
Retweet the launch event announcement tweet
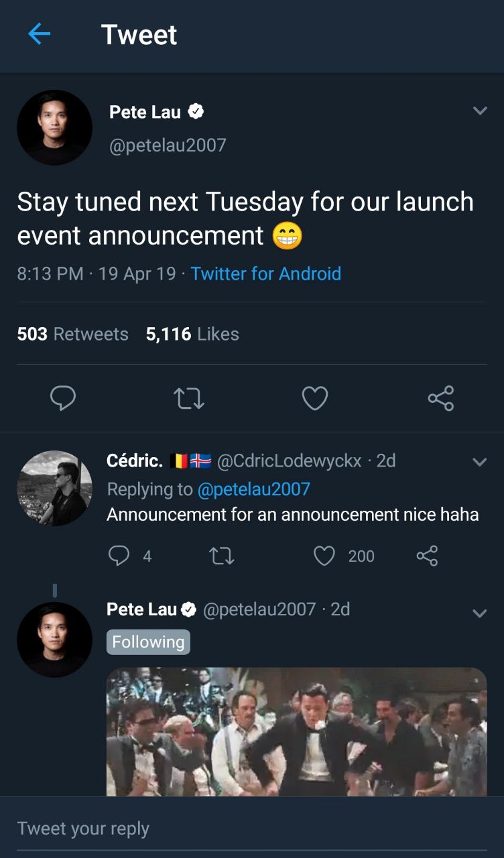188,399
